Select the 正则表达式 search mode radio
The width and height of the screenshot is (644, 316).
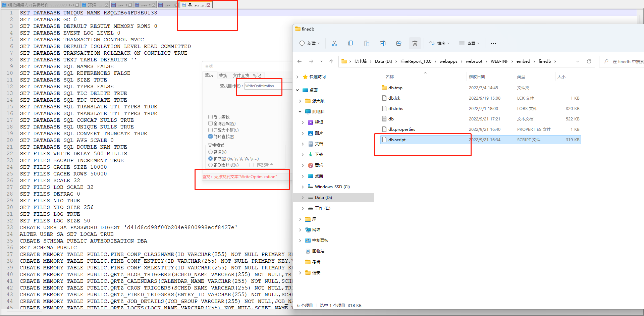[x=211, y=165]
